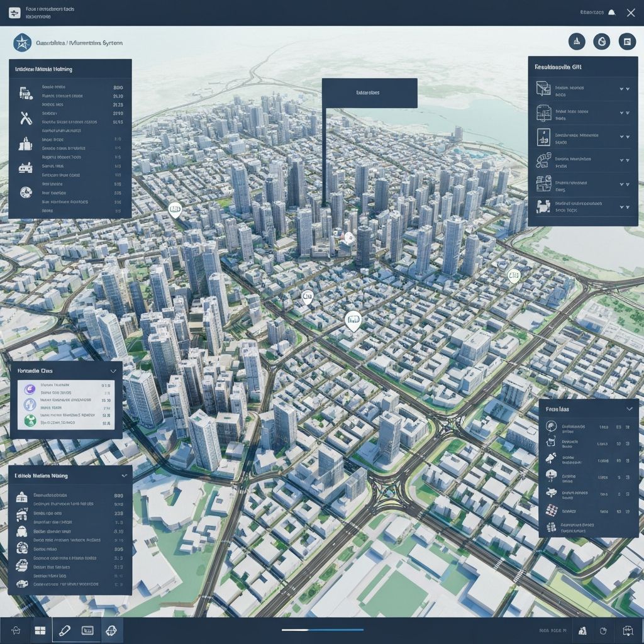This screenshot has width=644, height=644.
Task: Click the mouse icon in bottom-right status bar
Action: coord(603,630)
